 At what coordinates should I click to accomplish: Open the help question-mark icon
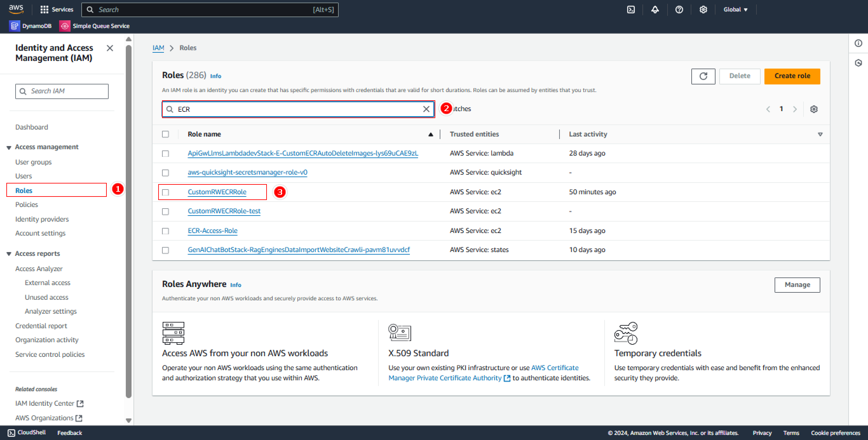click(x=679, y=10)
